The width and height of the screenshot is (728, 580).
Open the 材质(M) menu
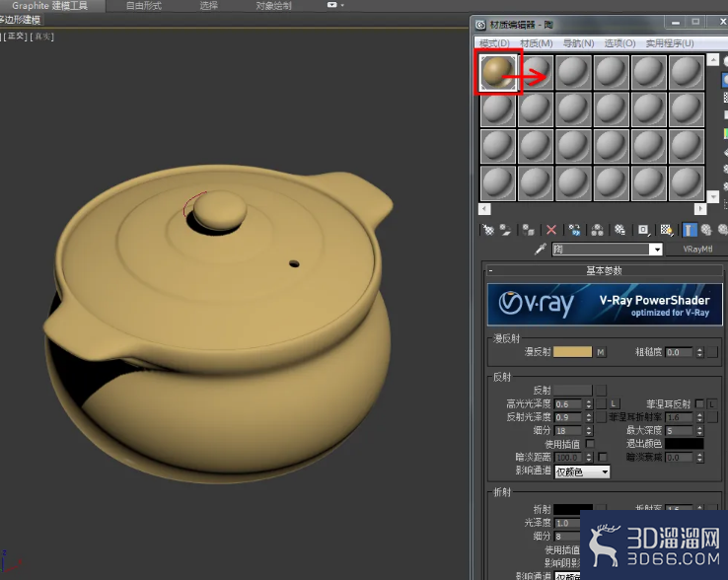[537, 43]
